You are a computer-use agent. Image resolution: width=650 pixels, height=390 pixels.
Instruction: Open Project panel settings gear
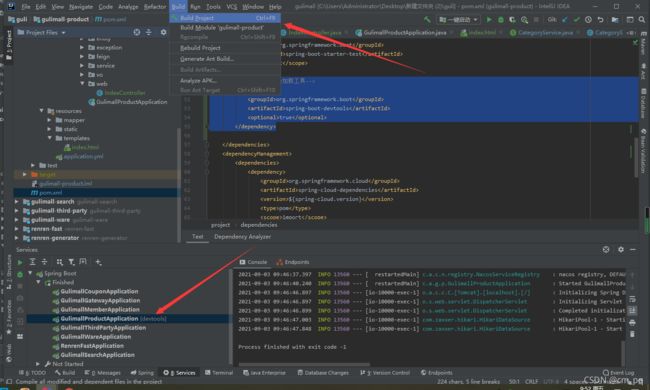163,32
